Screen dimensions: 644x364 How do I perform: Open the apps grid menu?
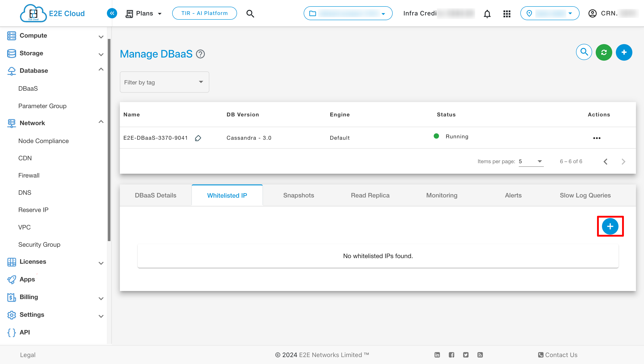pyautogui.click(x=507, y=13)
